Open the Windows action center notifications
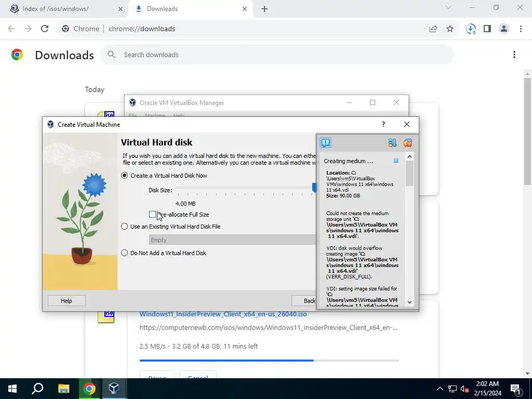Image resolution: width=532 pixels, height=399 pixels. tap(516, 389)
